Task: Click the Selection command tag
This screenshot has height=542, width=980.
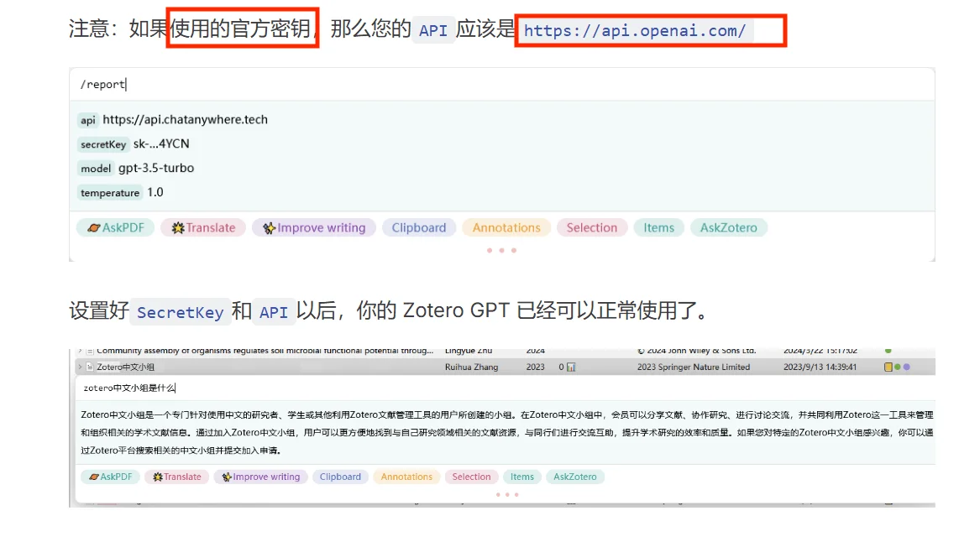Action: (x=591, y=227)
